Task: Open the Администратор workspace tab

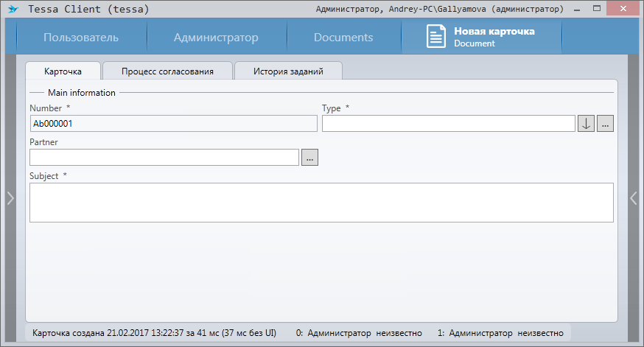Action: pyautogui.click(x=216, y=38)
